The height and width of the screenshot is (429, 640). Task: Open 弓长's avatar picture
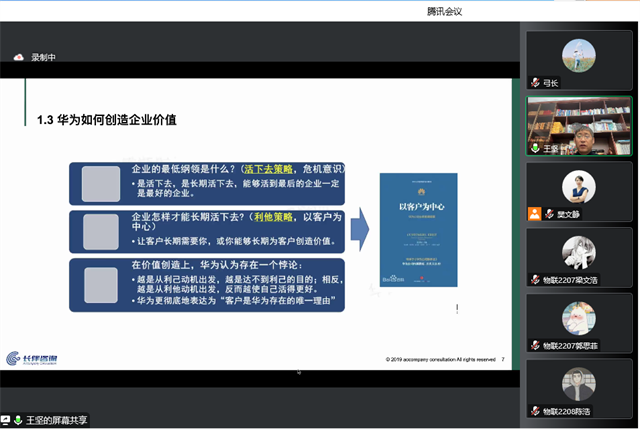pyautogui.click(x=578, y=56)
